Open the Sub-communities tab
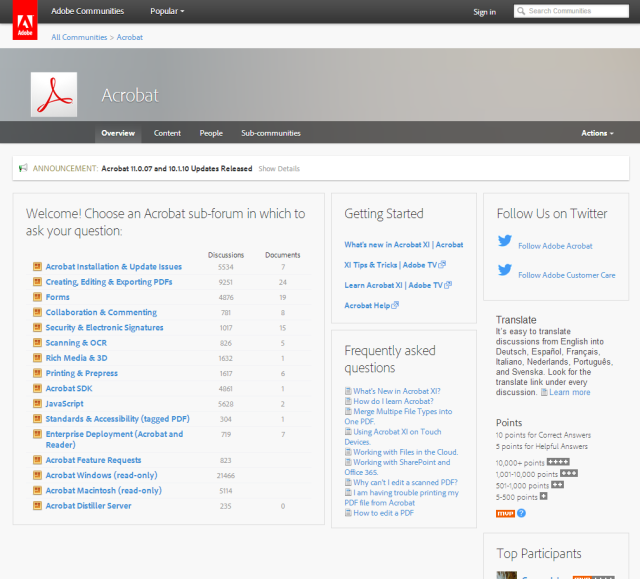The image size is (640, 579). point(271,133)
